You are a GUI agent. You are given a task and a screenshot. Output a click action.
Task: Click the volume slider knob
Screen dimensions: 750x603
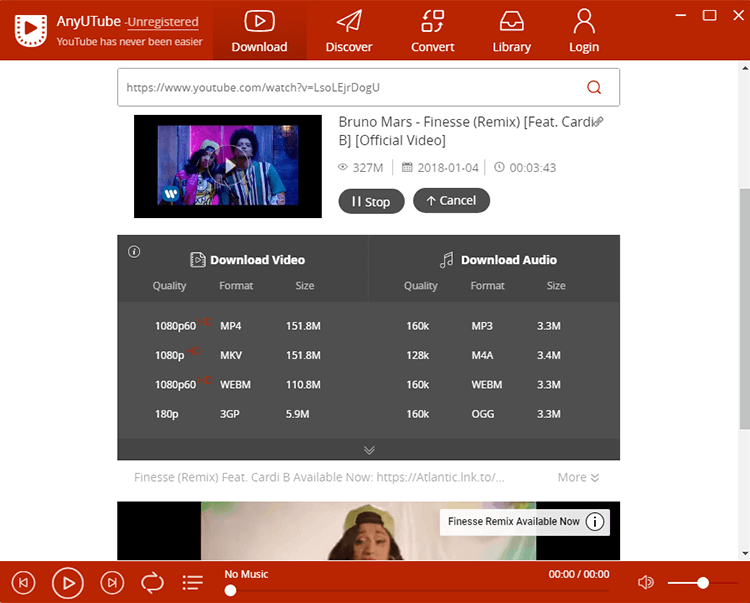pyautogui.click(x=703, y=583)
